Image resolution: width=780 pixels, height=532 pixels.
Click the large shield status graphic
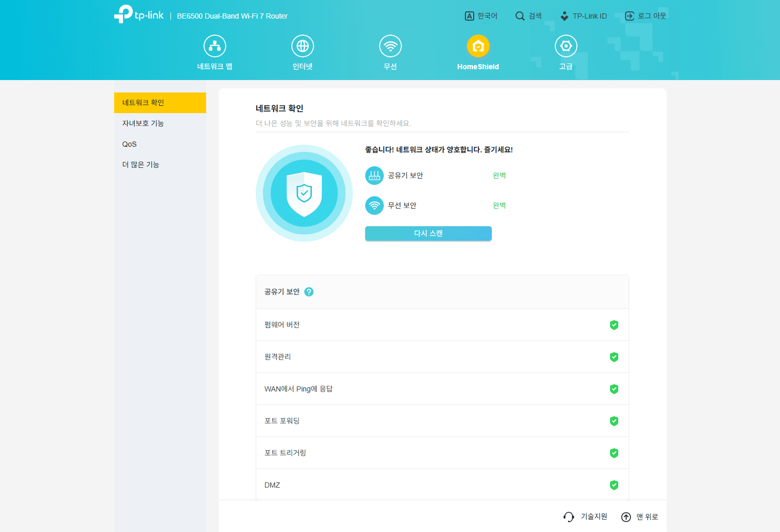point(304,193)
